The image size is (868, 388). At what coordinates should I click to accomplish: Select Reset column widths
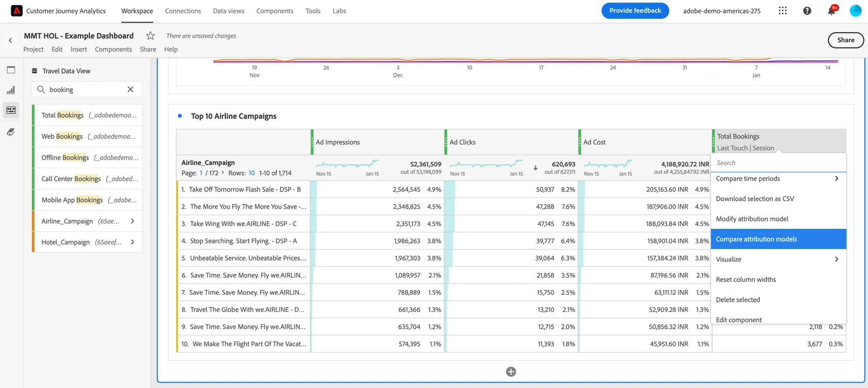779,279
